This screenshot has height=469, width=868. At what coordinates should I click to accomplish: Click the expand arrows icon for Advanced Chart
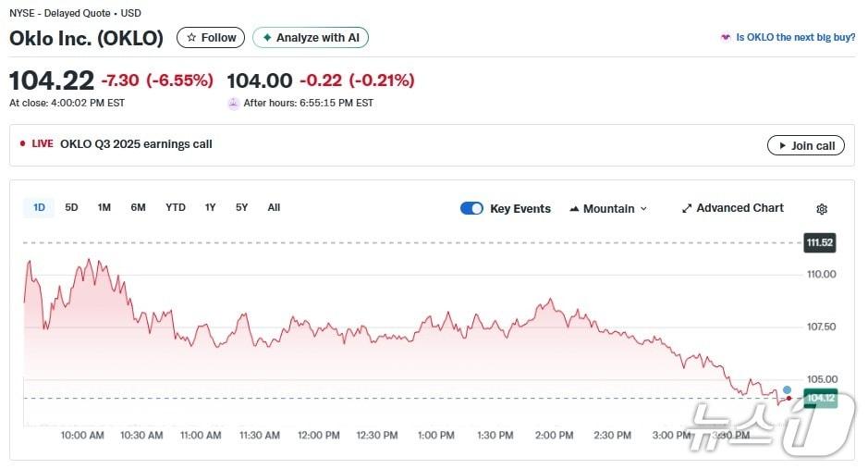point(687,208)
